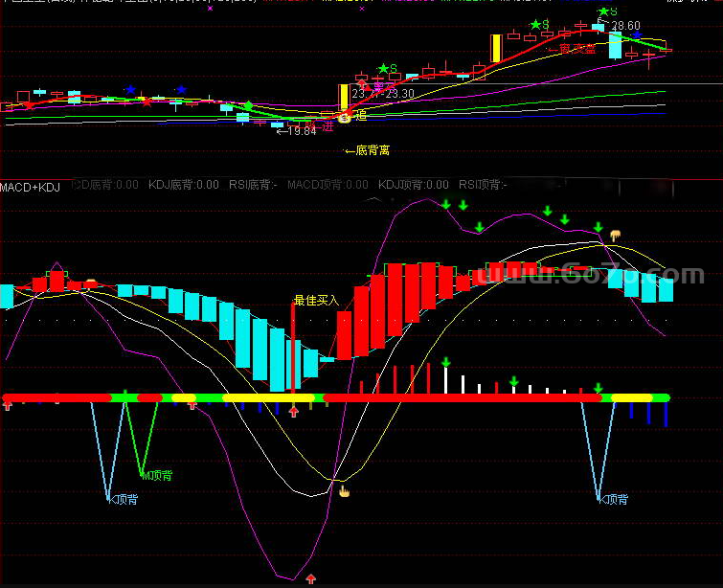The width and height of the screenshot is (723, 588).
Task: Click the gold coin icon beside 追
Action: coord(345,118)
